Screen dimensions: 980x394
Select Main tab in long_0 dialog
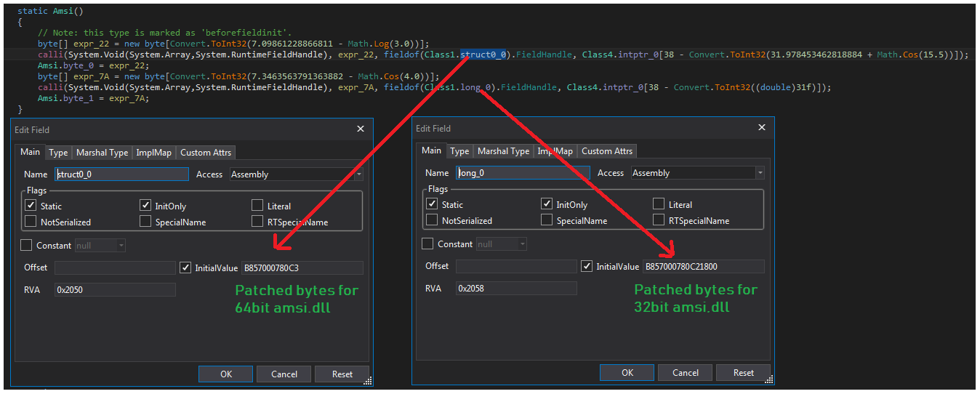tap(431, 150)
